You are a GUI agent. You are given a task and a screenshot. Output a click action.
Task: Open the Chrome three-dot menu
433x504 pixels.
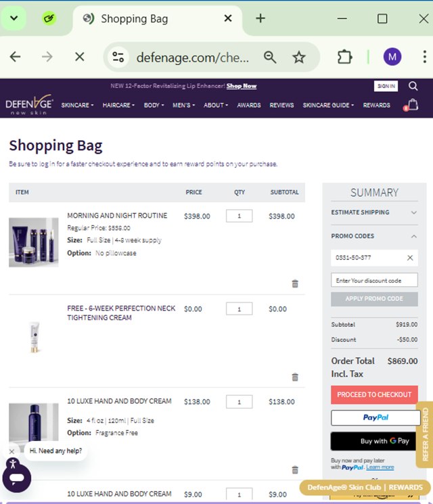point(425,57)
